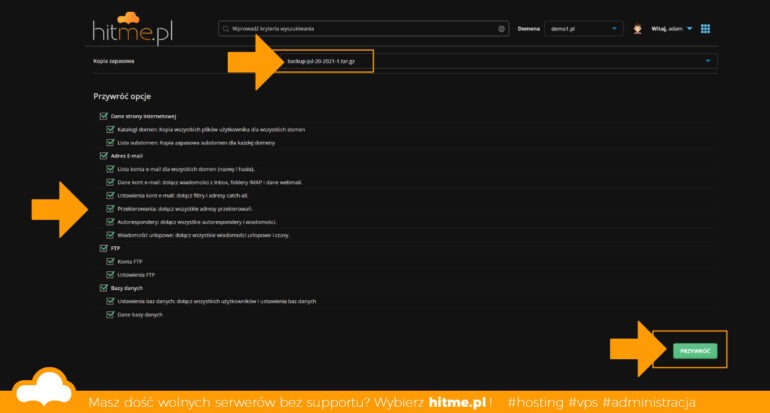
Task: Toggle the 'Katalogi domen' checkbox
Action: click(110, 129)
